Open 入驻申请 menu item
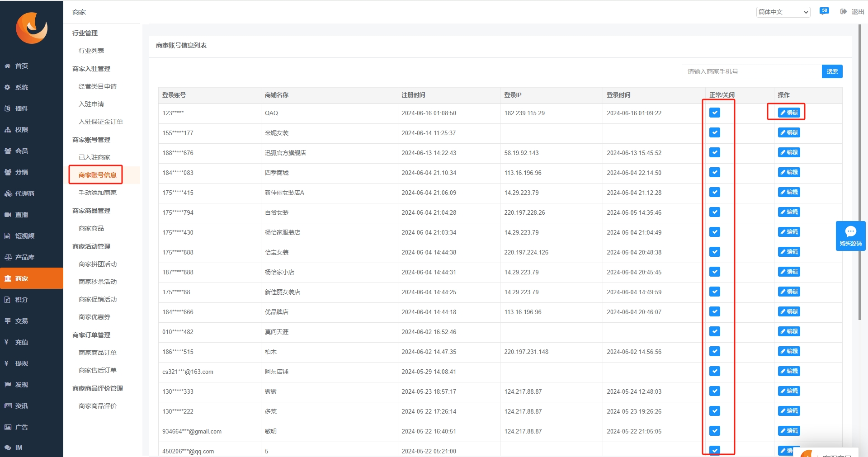This screenshot has height=457, width=868. [x=91, y=104]
